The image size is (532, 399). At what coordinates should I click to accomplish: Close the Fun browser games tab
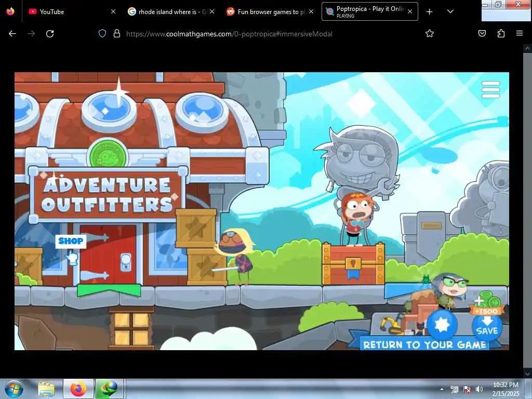point(311,11)
